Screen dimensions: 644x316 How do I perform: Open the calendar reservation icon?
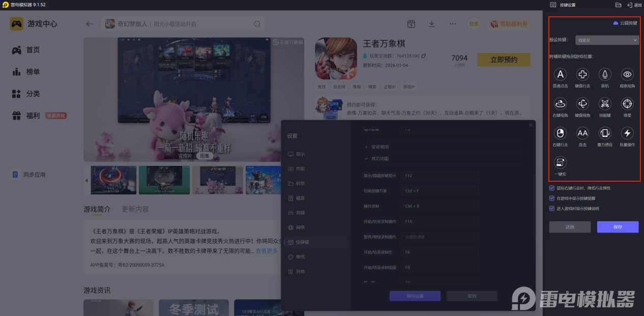(x=412, y=24)
